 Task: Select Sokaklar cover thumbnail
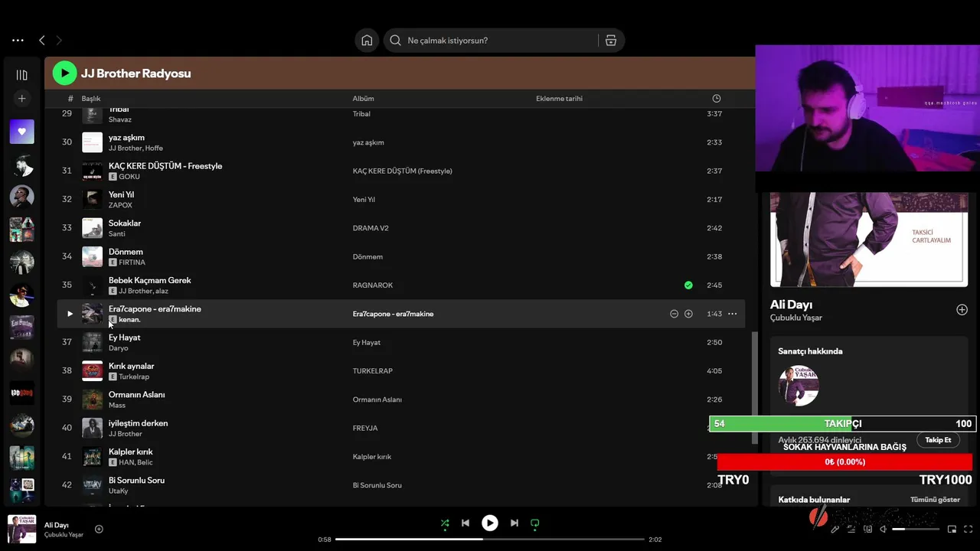pyautogui.click(x=92, y=228)
